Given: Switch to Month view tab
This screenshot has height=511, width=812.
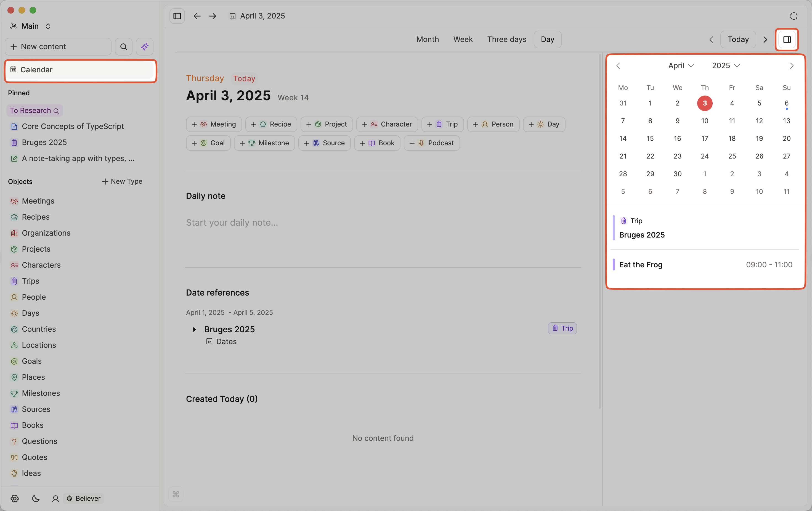Looking at the screenshot, I should tap(427, 39).
